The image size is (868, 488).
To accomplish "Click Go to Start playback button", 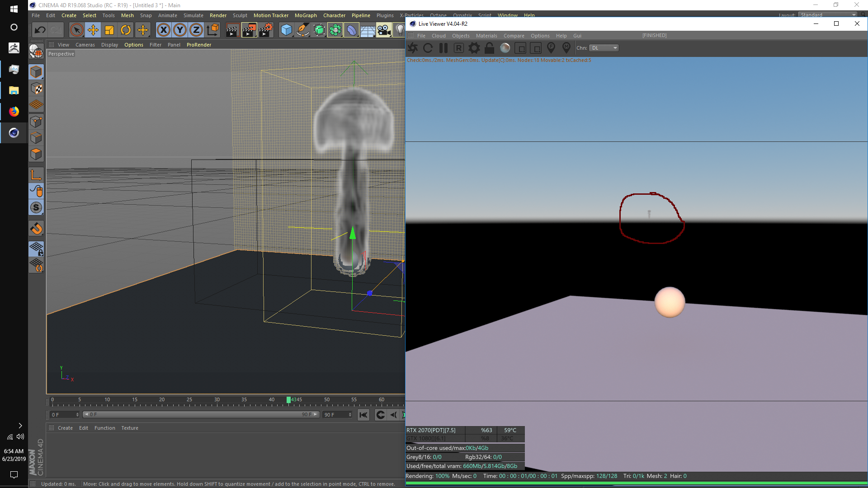I will tap(363, 415).
